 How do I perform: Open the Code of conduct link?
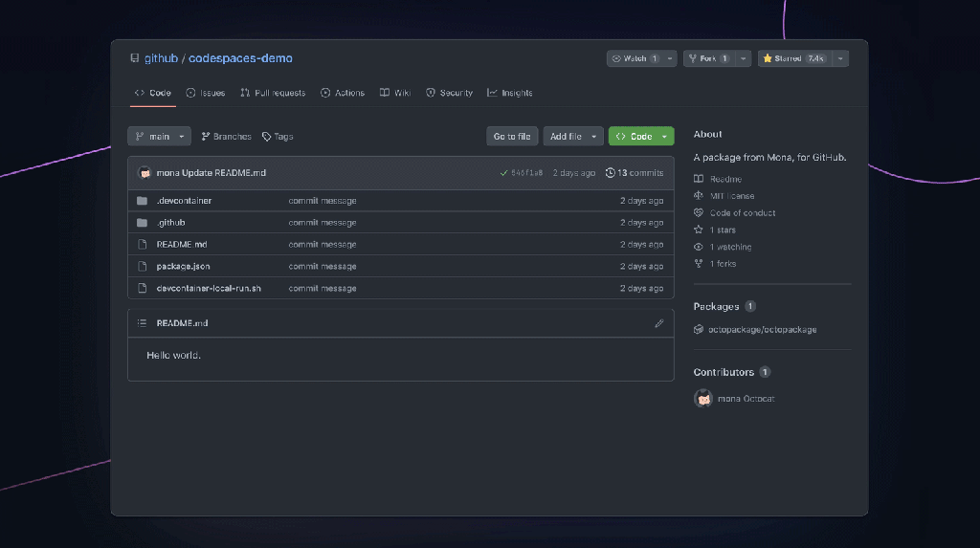(743, 212)
